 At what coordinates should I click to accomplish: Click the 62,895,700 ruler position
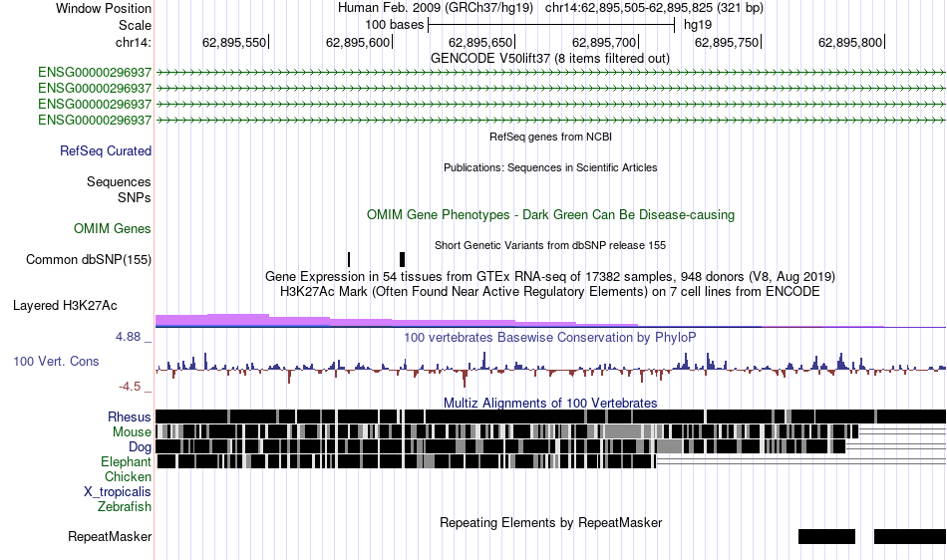(x=604, y=42)
